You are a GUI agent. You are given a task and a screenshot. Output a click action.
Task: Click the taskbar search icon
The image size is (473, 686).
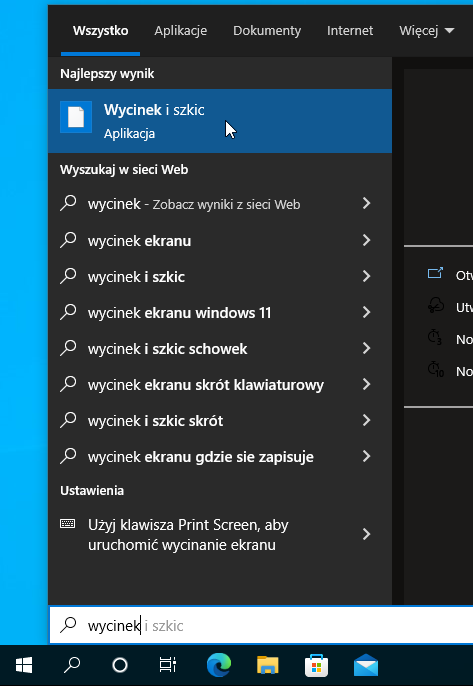(x=72, y=666)
